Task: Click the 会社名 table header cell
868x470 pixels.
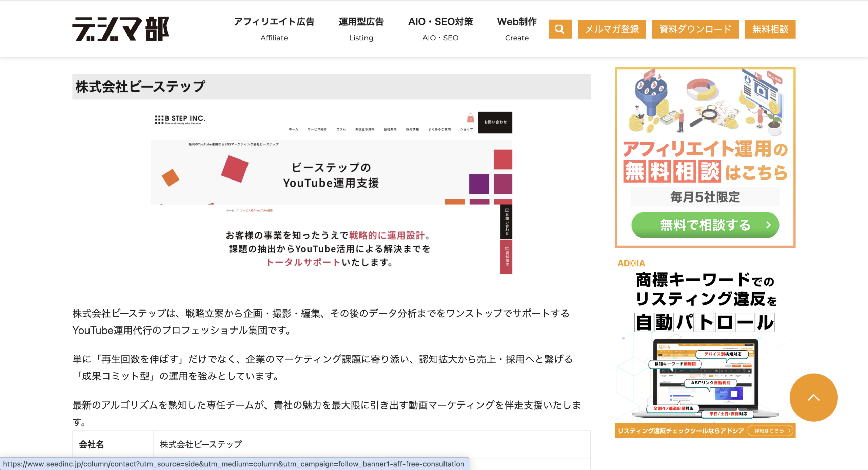Action: coord(113,444)
